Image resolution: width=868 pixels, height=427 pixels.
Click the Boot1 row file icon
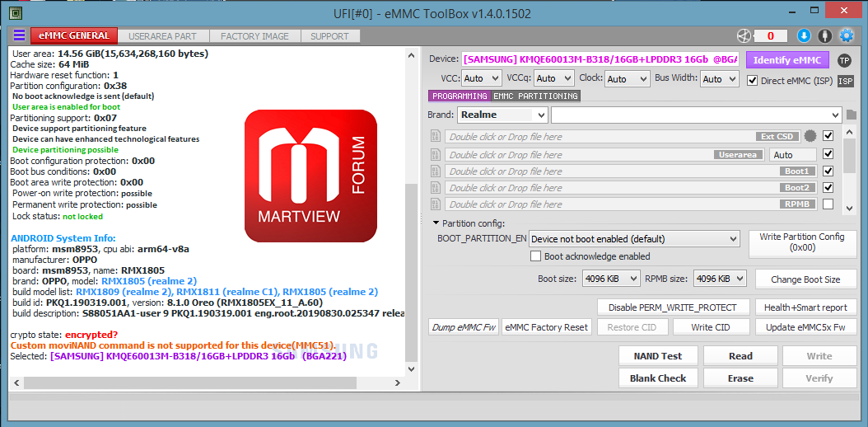coord(435,171)
